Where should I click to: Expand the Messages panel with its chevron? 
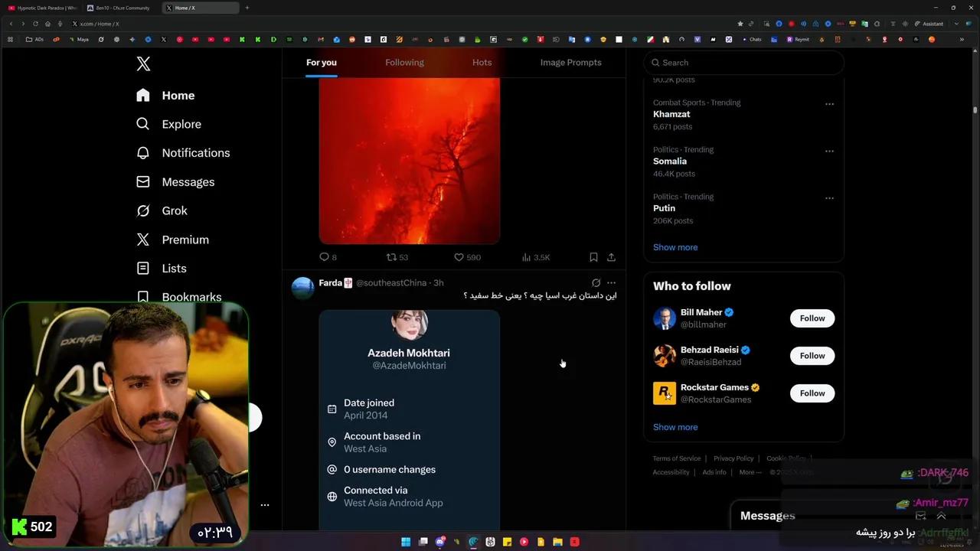942,516
